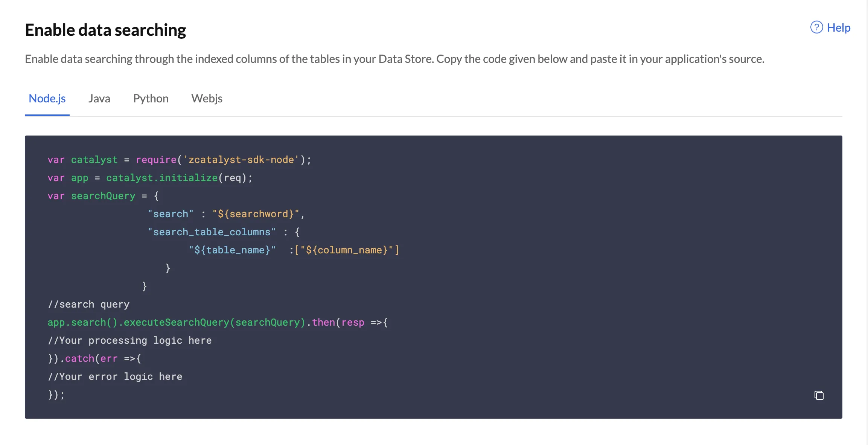Click the require('zcatalyst-sdk-node') code line
This screenshot has height=445, width=868.
coord(180,160)
